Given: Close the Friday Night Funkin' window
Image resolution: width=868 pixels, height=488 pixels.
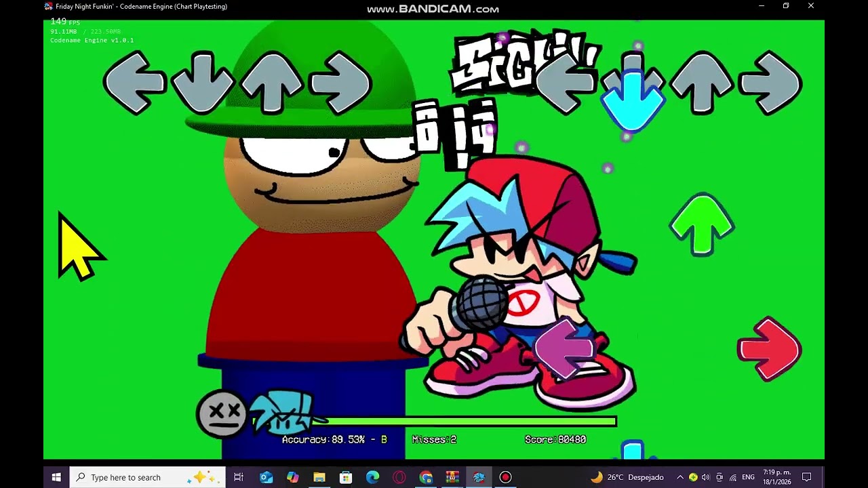Looking at the screenshot, I should coord(811,6).
